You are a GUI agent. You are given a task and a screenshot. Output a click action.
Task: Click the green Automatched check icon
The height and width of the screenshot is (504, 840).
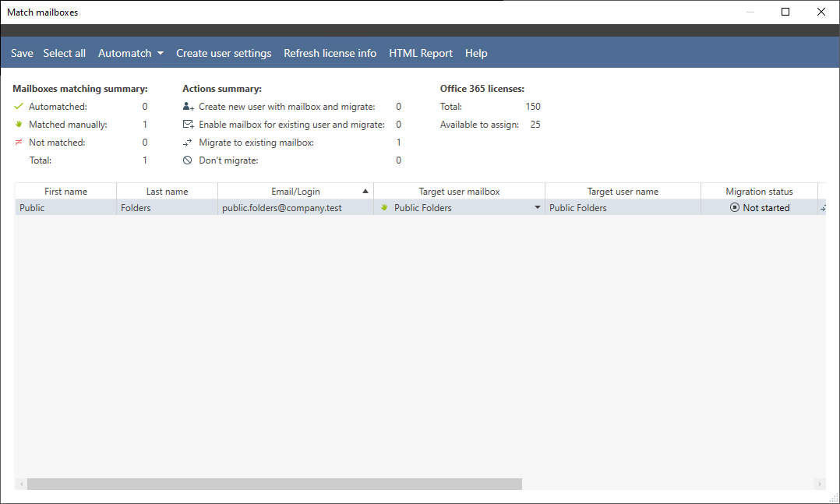click(x=17, y=106)
